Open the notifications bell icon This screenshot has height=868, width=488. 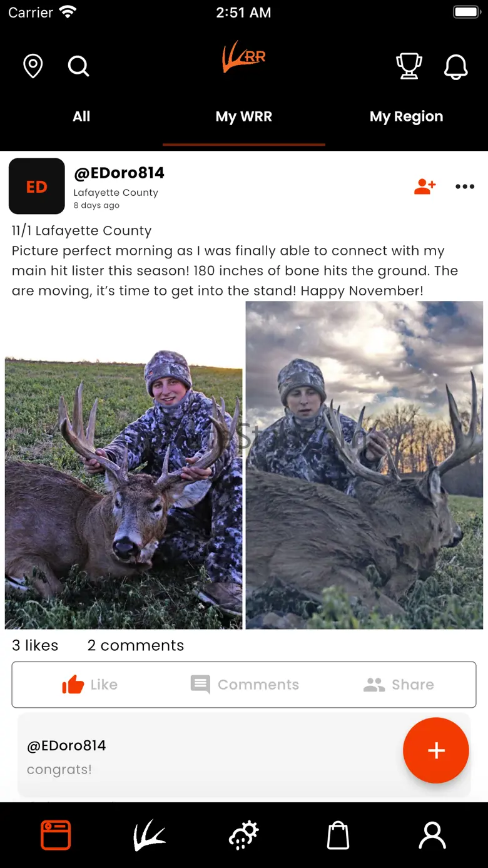coord(456,66)
